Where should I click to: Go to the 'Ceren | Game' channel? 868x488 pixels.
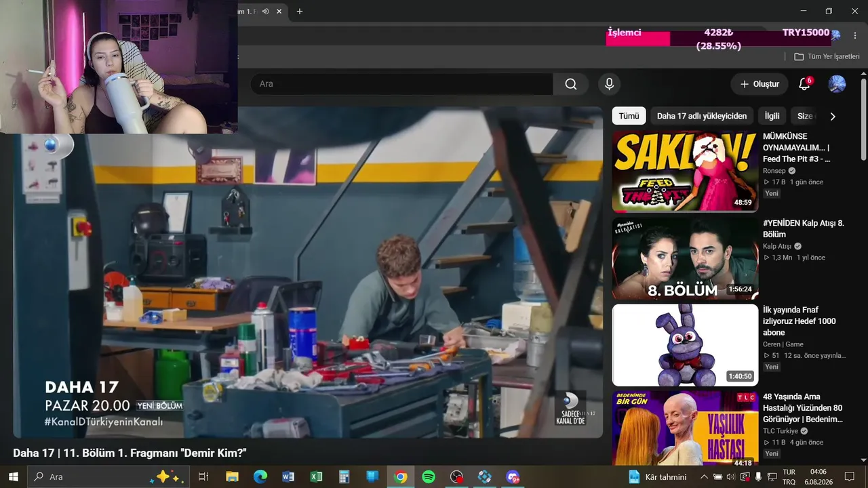pos(783,344)
